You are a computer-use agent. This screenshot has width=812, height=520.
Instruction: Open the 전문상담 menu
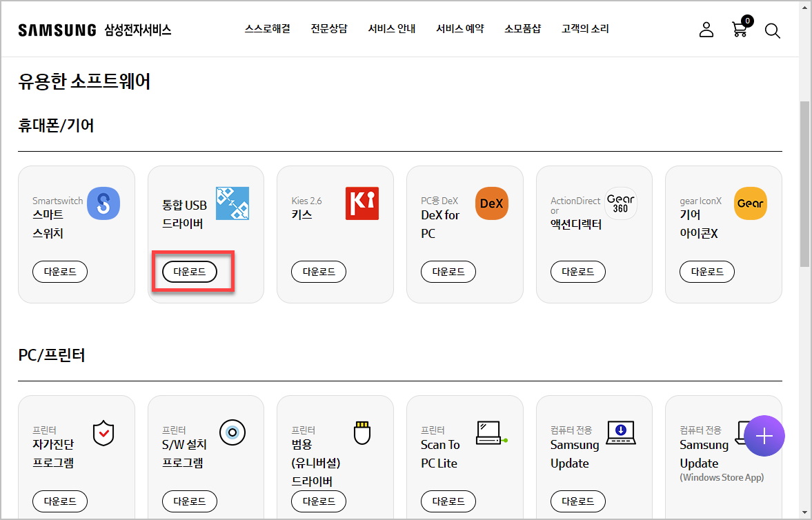point(329,28)
